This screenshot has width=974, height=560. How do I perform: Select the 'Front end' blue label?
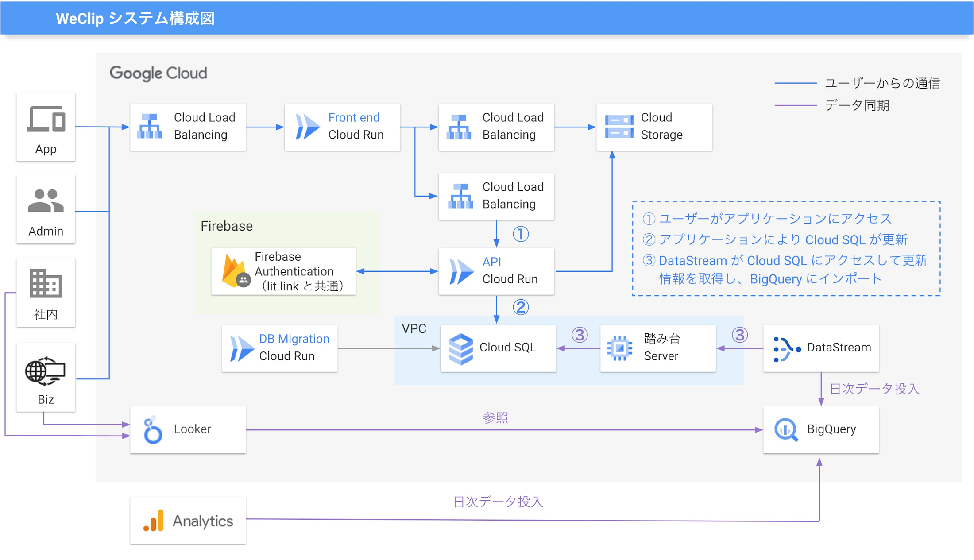353,117
